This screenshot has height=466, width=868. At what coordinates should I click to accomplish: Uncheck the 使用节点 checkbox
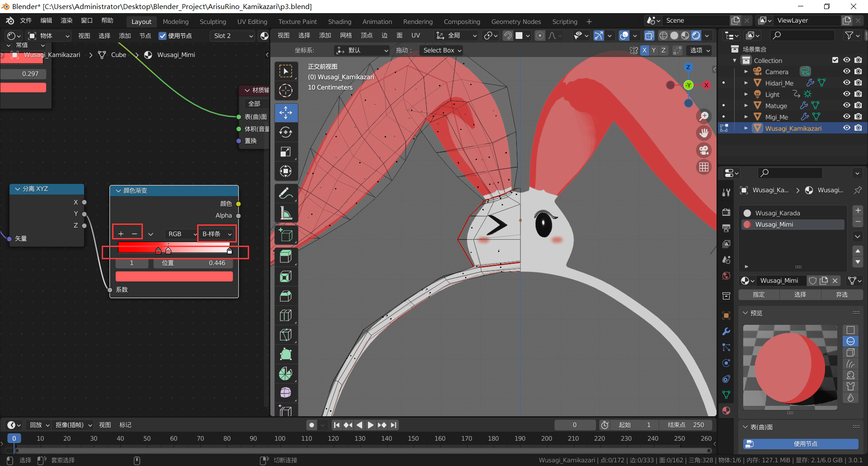[163, 36]
